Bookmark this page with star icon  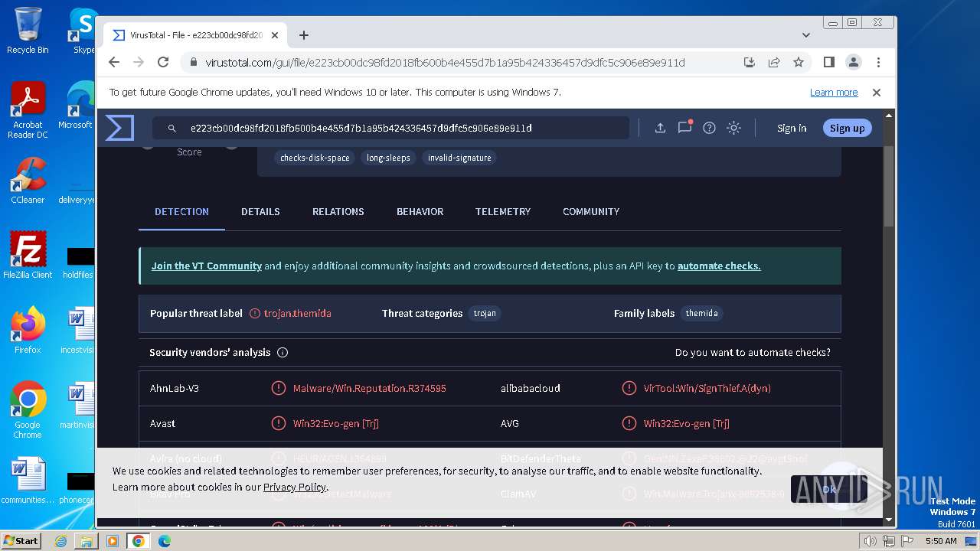click(x=799, y=63)
